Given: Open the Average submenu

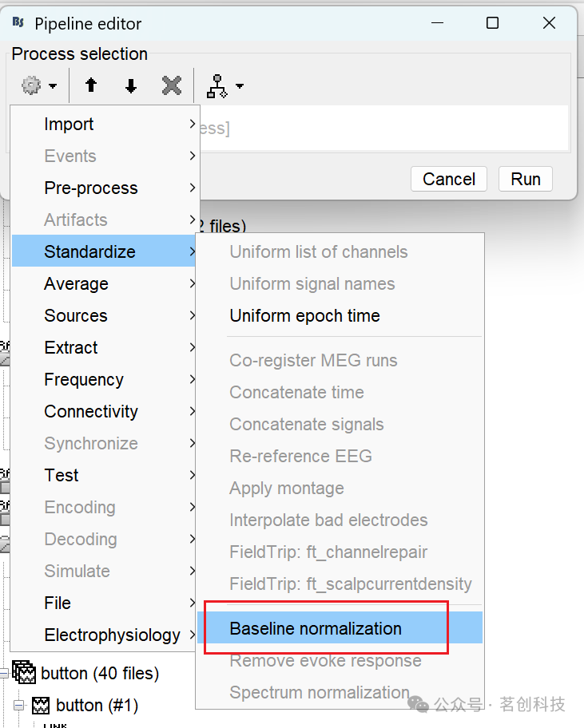Looking at the screenshot, I should (105, 283).
